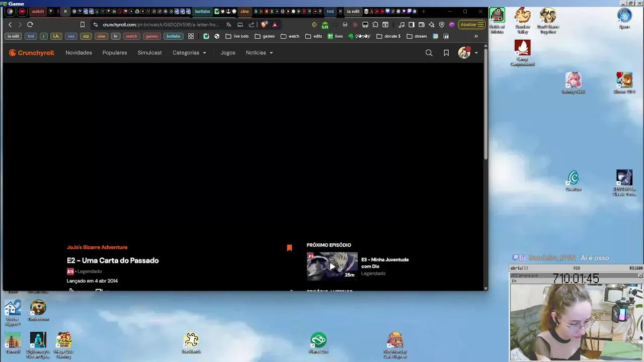Open Infinity Nikki desktop icon
644x362 pixels.
point(573,83)
